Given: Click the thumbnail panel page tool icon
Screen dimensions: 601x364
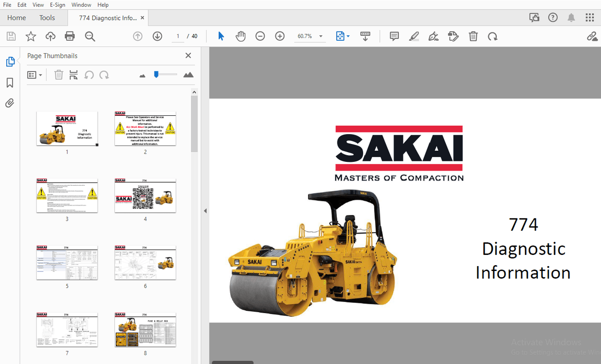Looking at the screenshot, I should point(73,75).
